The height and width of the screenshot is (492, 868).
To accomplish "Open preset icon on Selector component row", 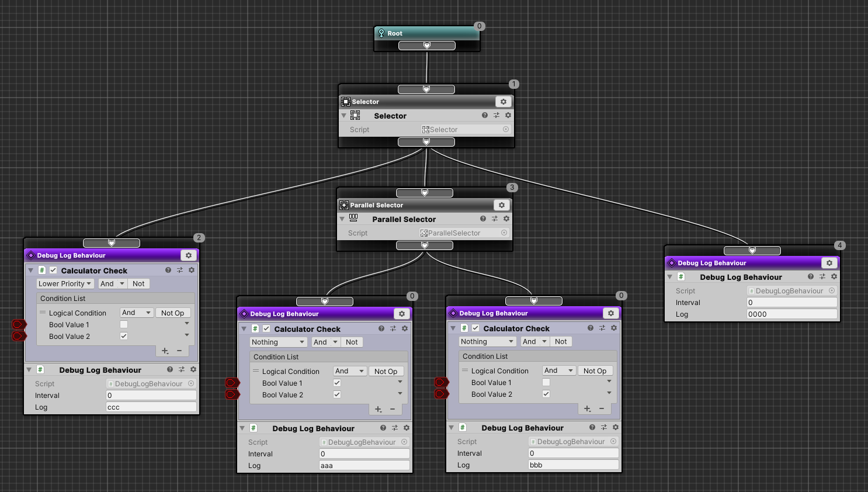I will [496, 116].
